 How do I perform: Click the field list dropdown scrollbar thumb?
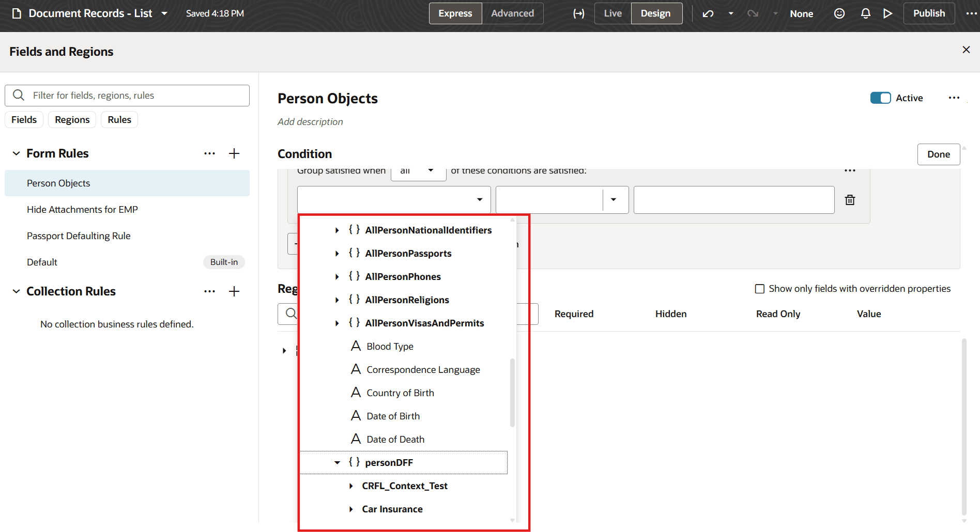512,393
